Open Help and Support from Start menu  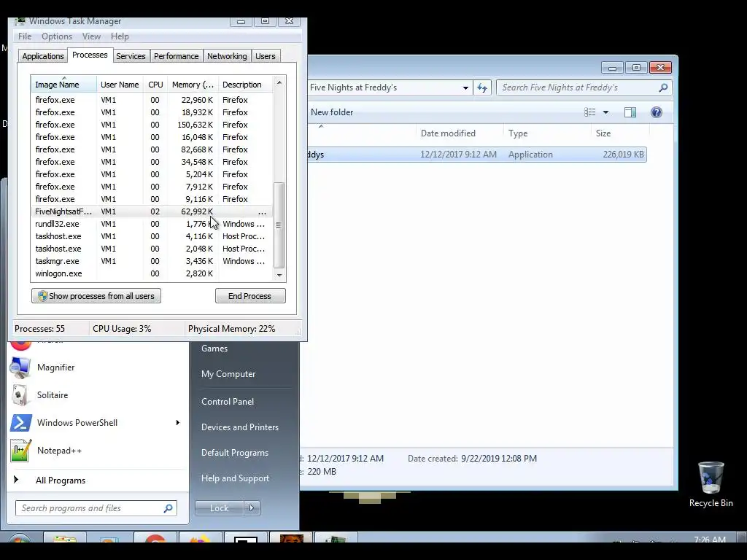[235, 478]
